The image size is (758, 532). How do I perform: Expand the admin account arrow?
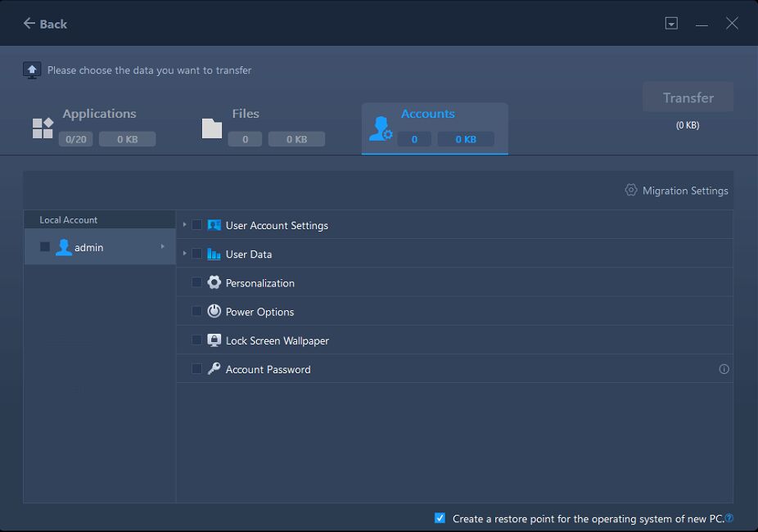click(x=162, y=247)
